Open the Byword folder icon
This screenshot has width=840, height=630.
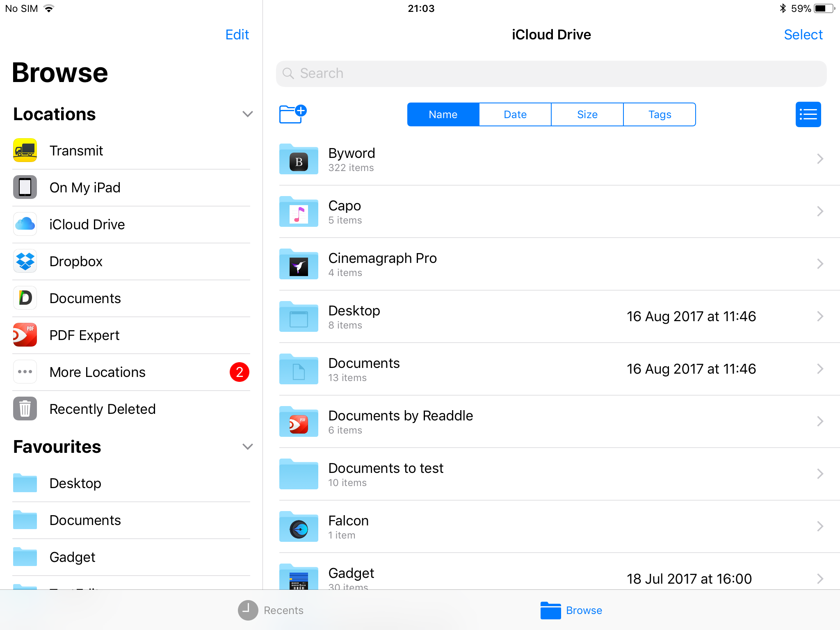299,159
